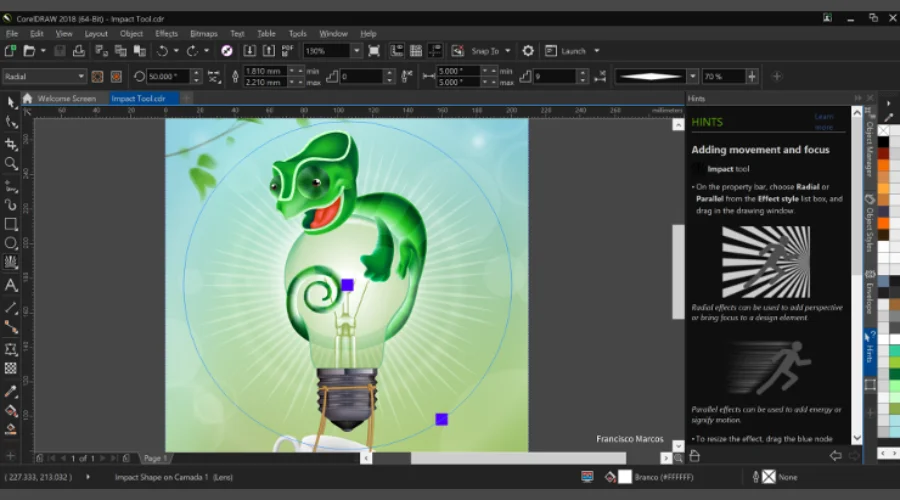Click the outline None swatch in status bar
This screenshot has height=500, width=900.
pos(769,477)
